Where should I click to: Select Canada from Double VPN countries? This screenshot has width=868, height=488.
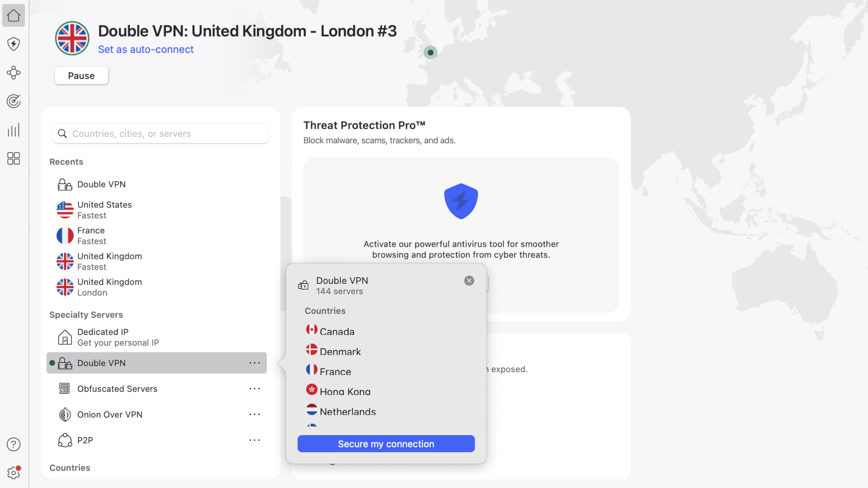click(x=337, y=331)
